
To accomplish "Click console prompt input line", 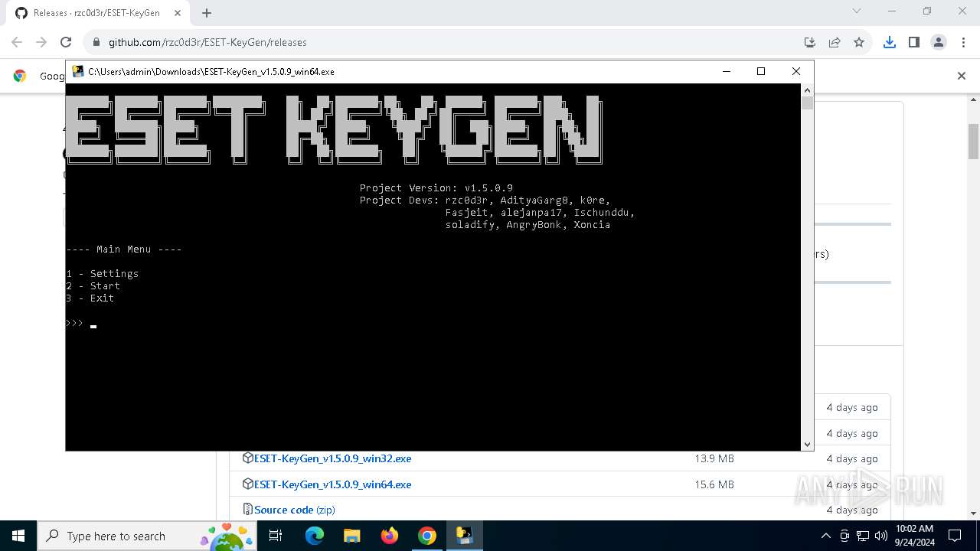I will [x=81, y=324].
